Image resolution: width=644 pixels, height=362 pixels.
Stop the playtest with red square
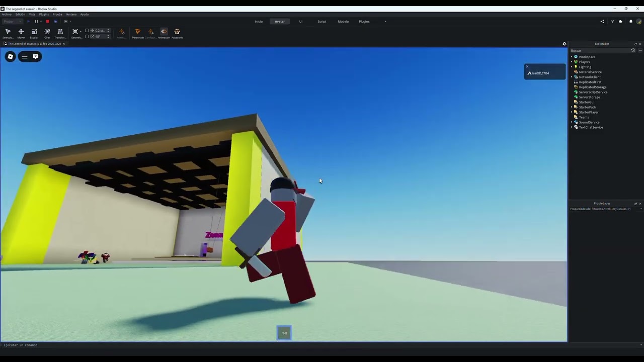47,21
